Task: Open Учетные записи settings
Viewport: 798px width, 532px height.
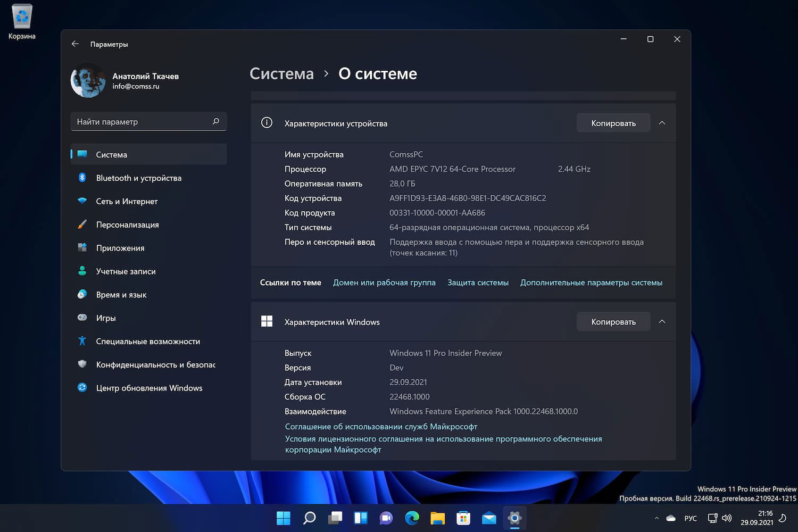Action: coord(125,271)
